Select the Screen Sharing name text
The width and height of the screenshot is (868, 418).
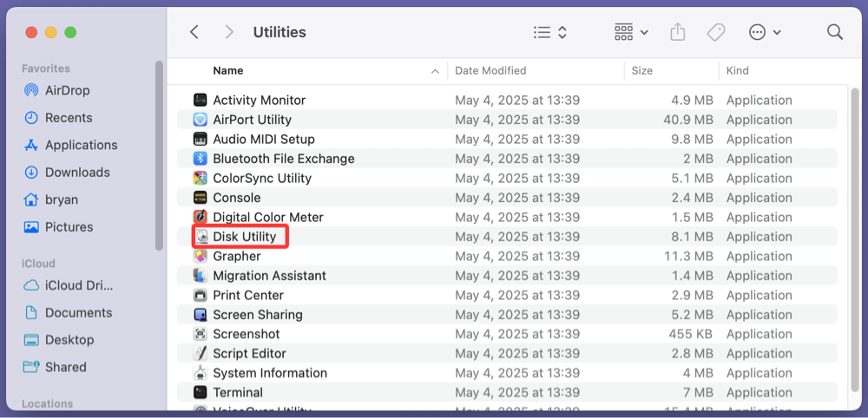click(x=258, y=315)
